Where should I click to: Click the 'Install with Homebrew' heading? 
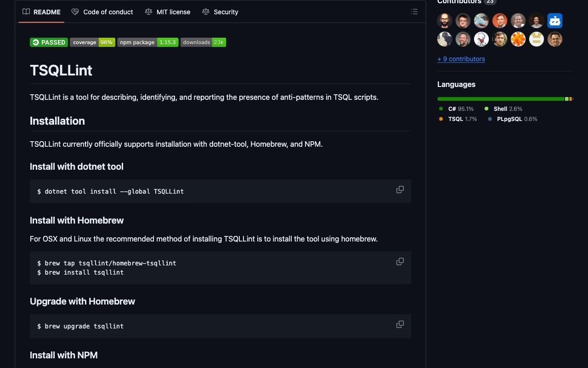pos(77,220)
